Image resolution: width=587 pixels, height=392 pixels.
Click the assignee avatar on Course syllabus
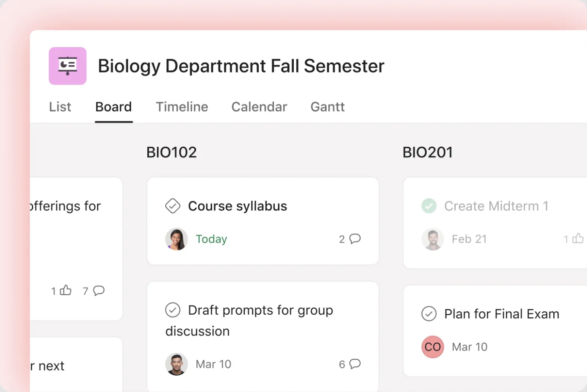(177, 239)
